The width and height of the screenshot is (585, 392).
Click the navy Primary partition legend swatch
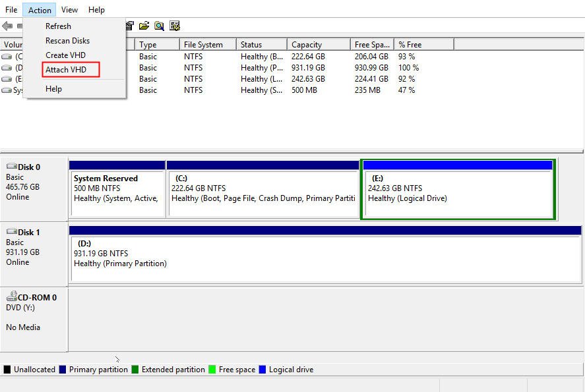pyautogui.click(x=62, y=369)
